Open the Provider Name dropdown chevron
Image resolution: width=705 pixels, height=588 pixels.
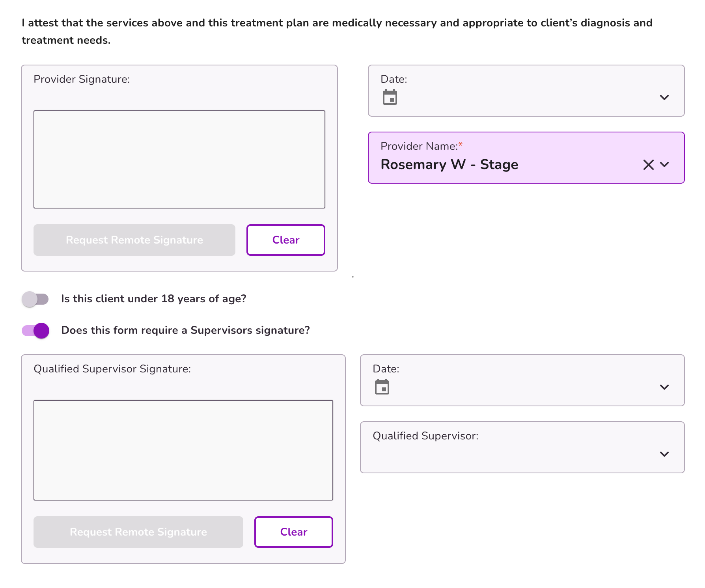point(664,164)
